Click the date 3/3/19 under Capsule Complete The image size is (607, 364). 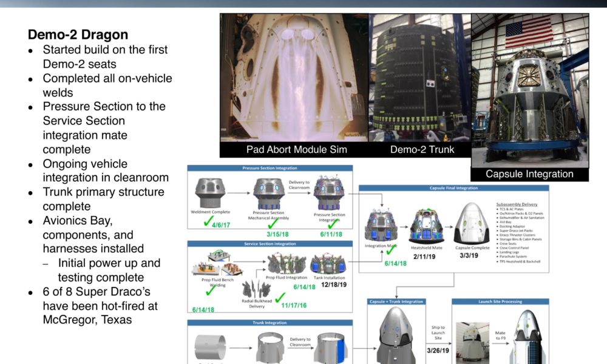469,255
